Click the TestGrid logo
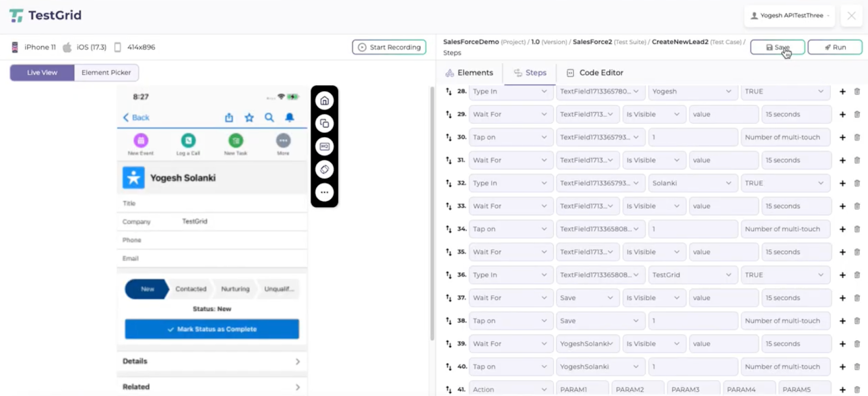This screenshot has width=868, height=396. pyautogui.click(x=46, y=15)
